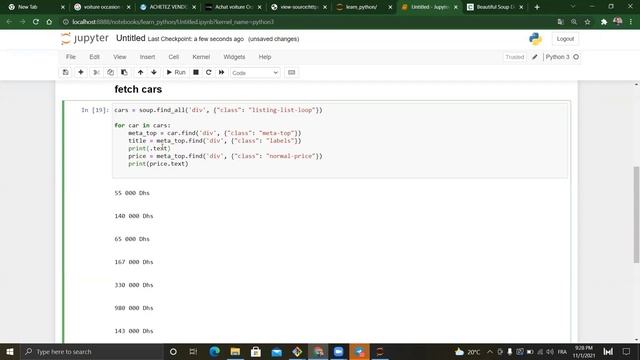Screen dimensions: 640x360
Task: Switch to the Achat voiture browser tab
Action: click(233, 7)
